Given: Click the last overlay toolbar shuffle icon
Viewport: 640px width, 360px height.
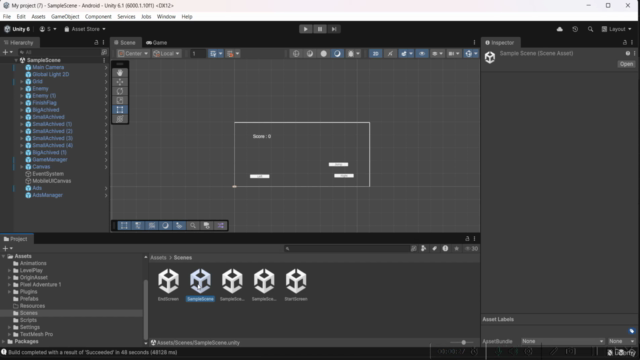Looking at the screenshot, I should (x=220, y=226).
